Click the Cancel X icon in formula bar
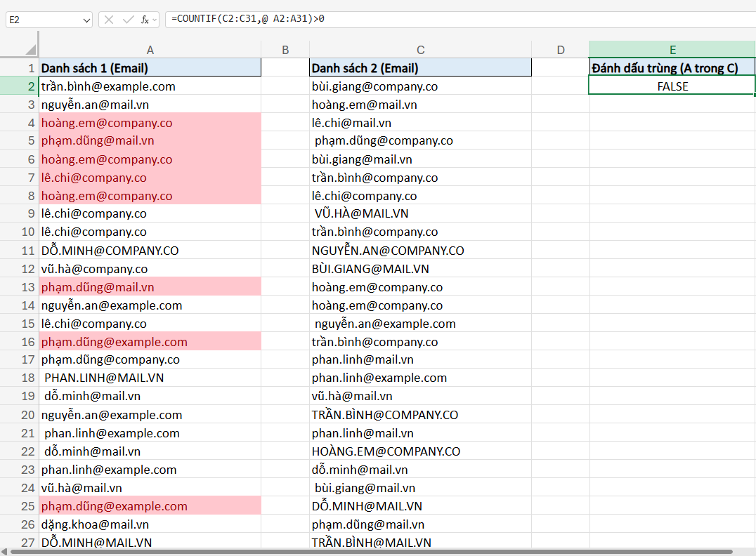This screenshot has height=556, width=756. pyautogui.click(x=109, y=20)
